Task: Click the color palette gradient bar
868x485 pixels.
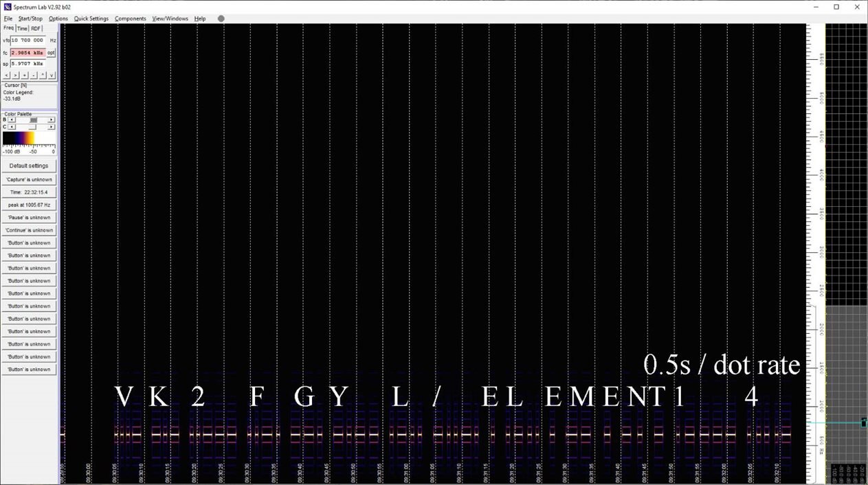Action: (29, 138)
